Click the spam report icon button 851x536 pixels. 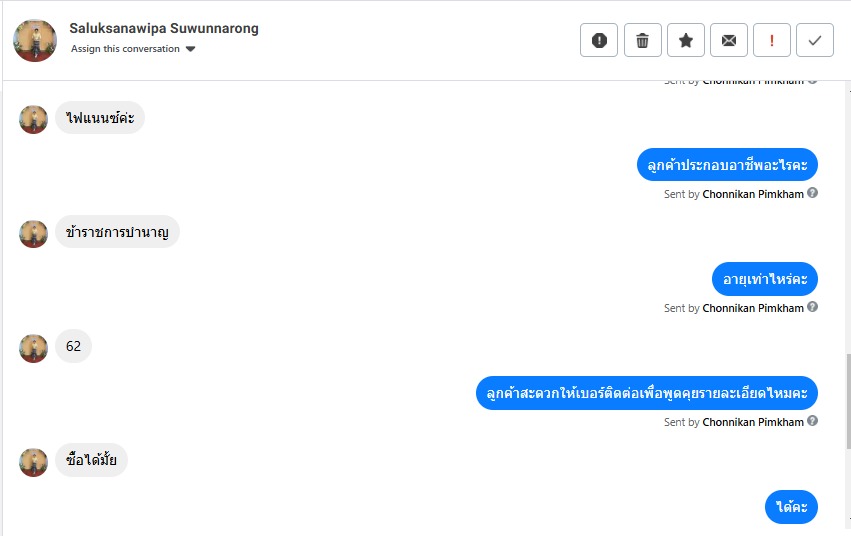pyautogui.click(x=599, y=40)
